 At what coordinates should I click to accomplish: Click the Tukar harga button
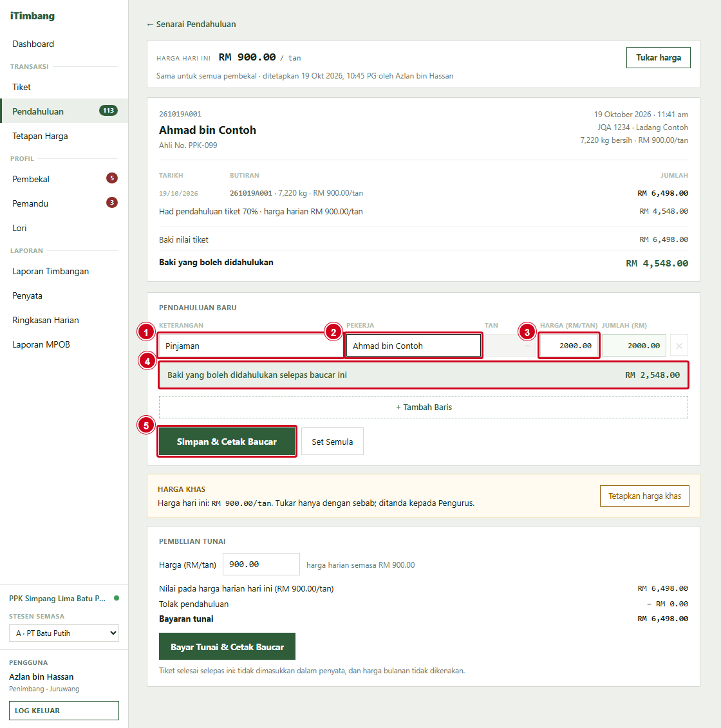pyautogui.click(x=659, y=57)
